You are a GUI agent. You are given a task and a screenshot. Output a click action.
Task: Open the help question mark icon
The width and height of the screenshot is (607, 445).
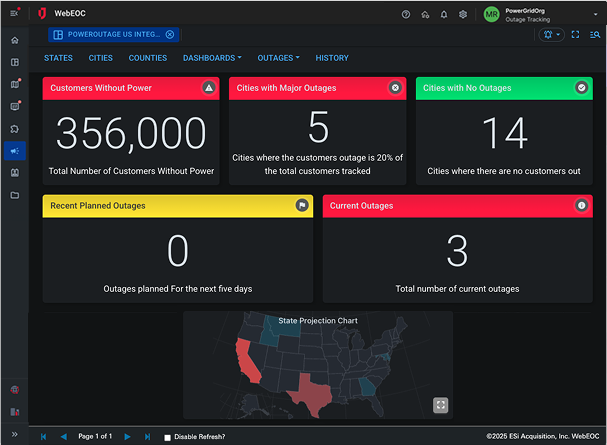(406, 15)
